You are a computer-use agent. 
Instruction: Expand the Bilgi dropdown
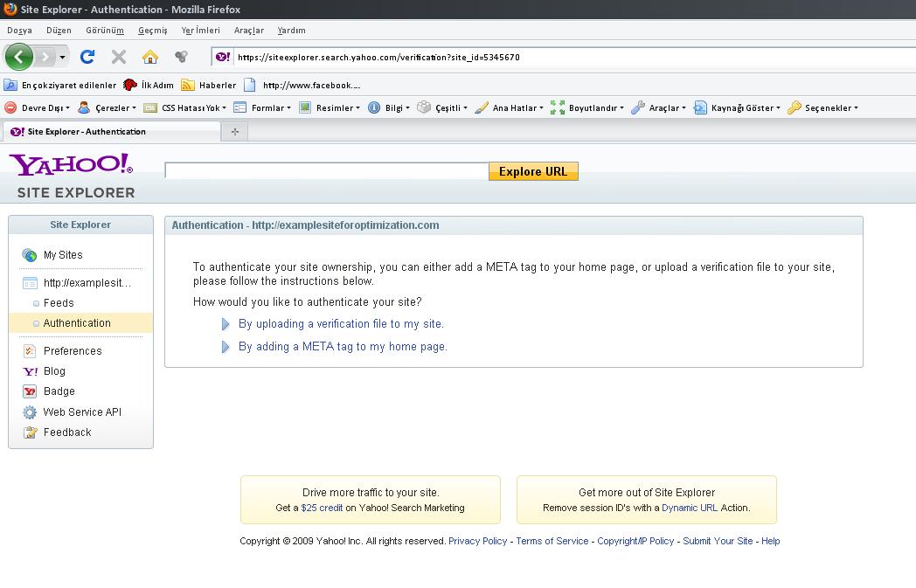(388, 108)
